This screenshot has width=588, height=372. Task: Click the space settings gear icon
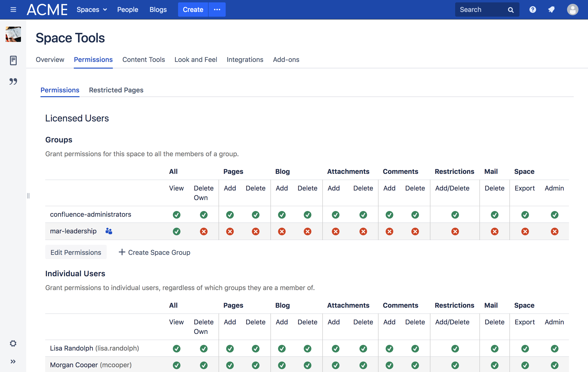pos(13,343)
